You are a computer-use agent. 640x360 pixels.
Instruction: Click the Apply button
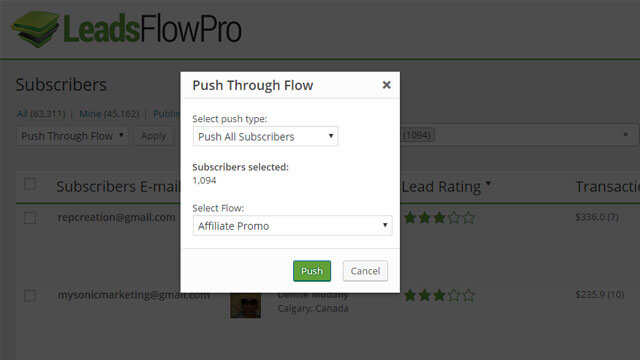click(153, 136)
